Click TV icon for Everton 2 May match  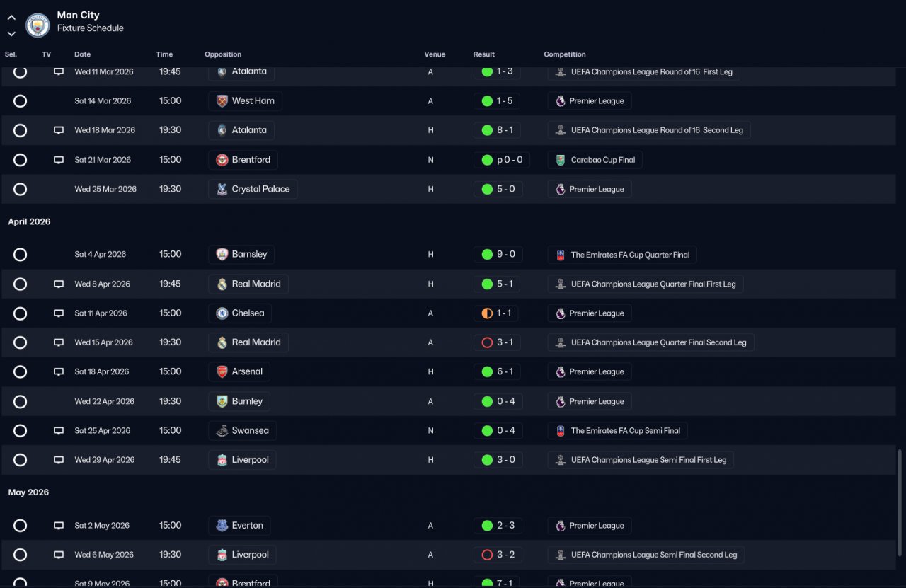pos(59,526)
